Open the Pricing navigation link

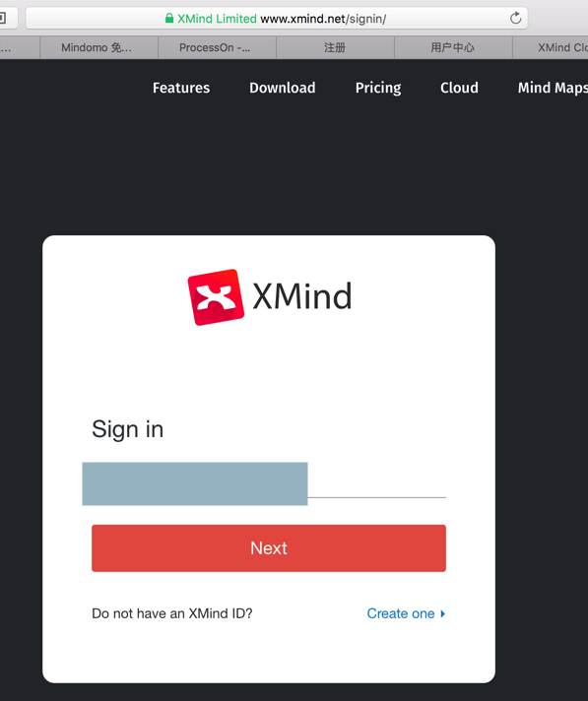378,88
